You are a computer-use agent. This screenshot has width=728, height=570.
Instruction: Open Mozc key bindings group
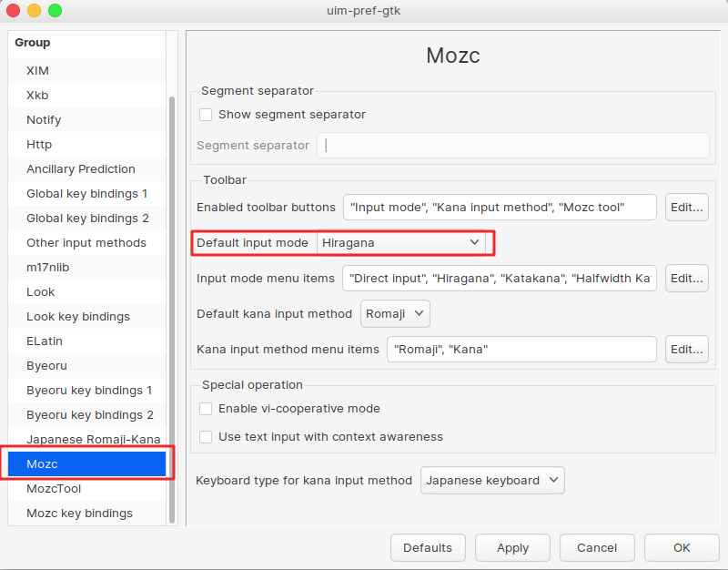coord(86,514)
